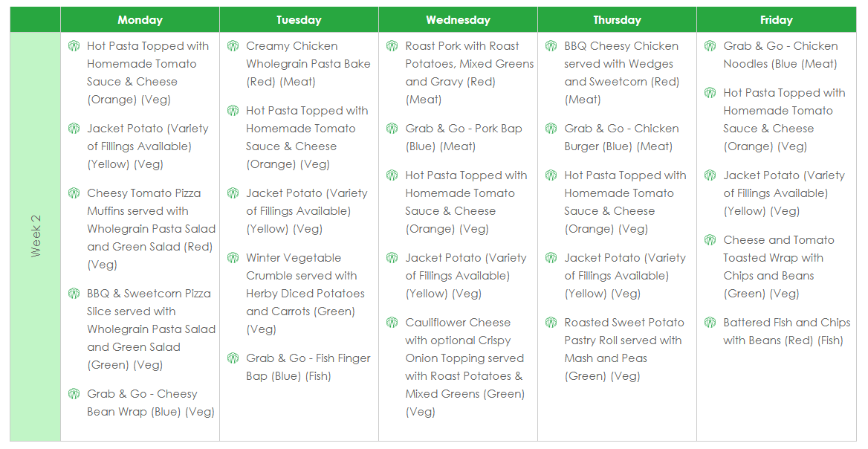Viewport: 868px width, 449px height.
Task: Click leaf icon beside Creamy Chicken Wholegrain Pasta Bake
Action: pos(233,46)
